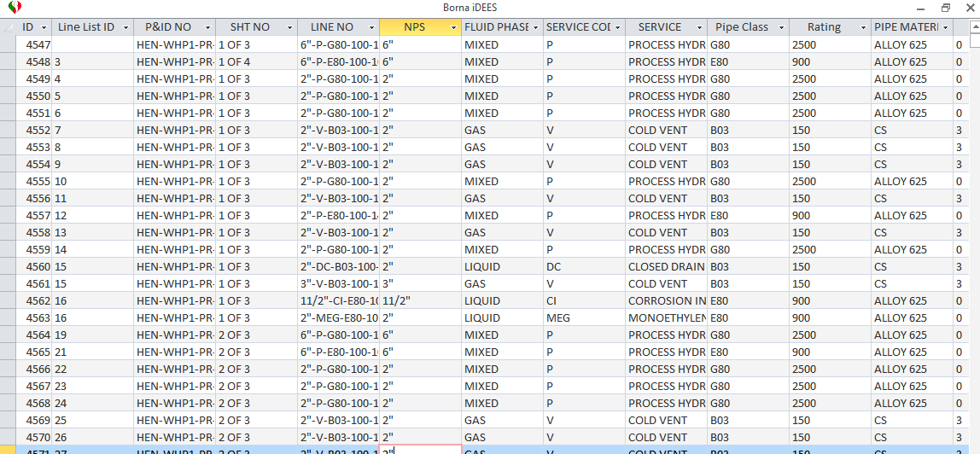Image resolution: width=980 pixels, height=454 pixels.
Task: Open the PIPE MATERI column dropdown arrow
Action: (946, 27)
